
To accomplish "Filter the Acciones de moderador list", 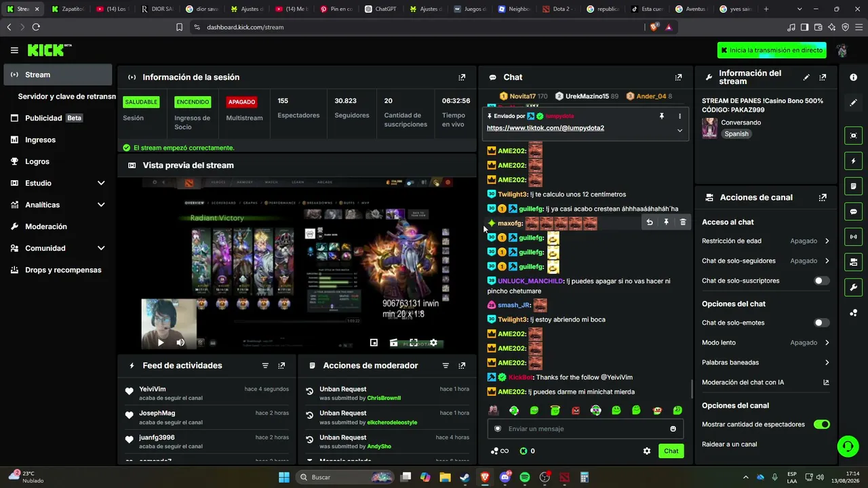I will click(446, 365).
